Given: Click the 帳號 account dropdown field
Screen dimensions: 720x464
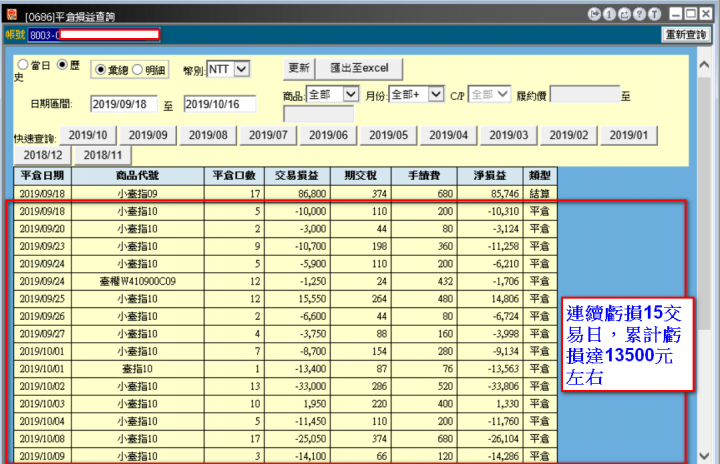Looking at the screenshot, I should [94, 35].
